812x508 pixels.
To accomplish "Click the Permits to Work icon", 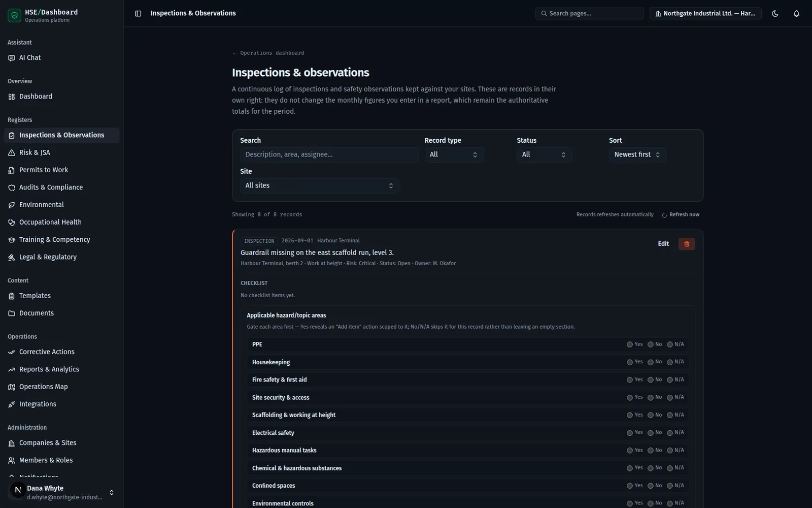I will pyautogui.click(x=12, y=170).
